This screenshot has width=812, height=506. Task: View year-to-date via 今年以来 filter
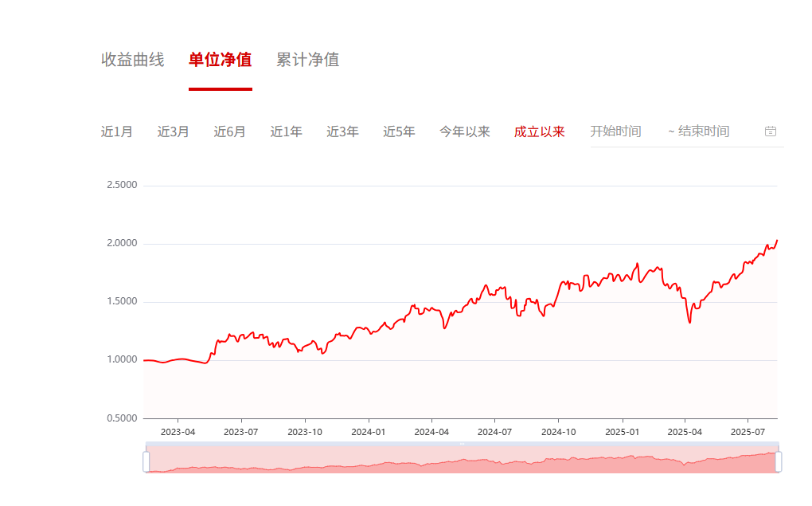464,131
